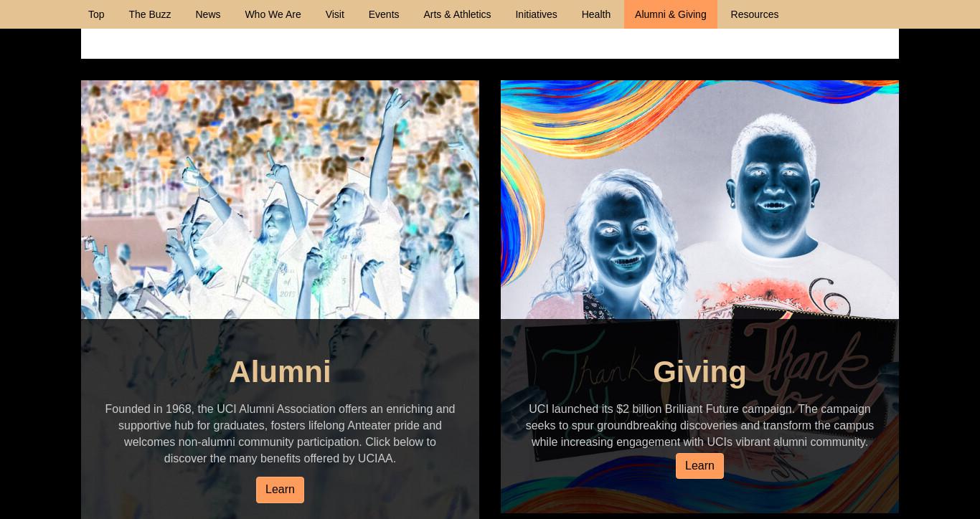The height and width of the screenshot is (519, 980).
Task: Click Learn button under Giving
Action: (x=699, y=466)
